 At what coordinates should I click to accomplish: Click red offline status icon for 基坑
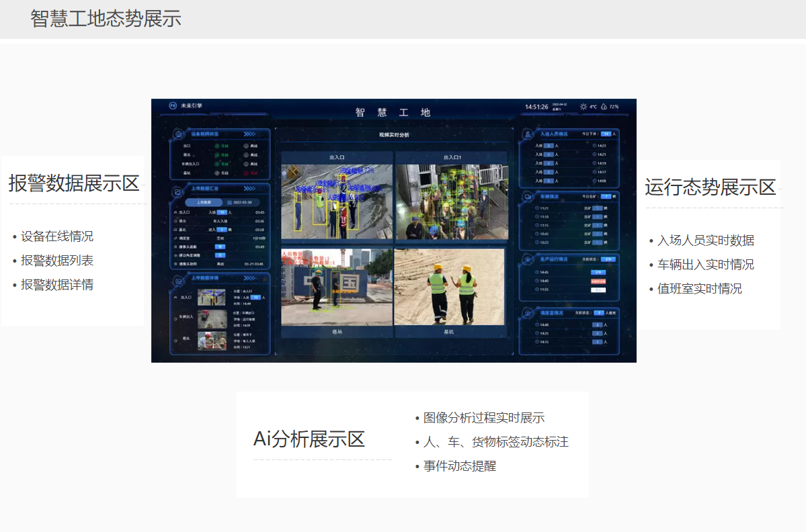coord(246,173)
